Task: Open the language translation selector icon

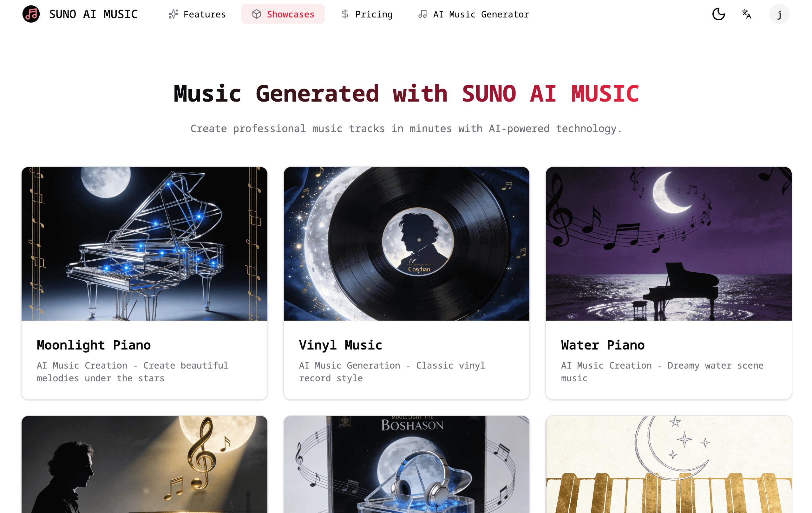Action: click(x=747, y=14)
